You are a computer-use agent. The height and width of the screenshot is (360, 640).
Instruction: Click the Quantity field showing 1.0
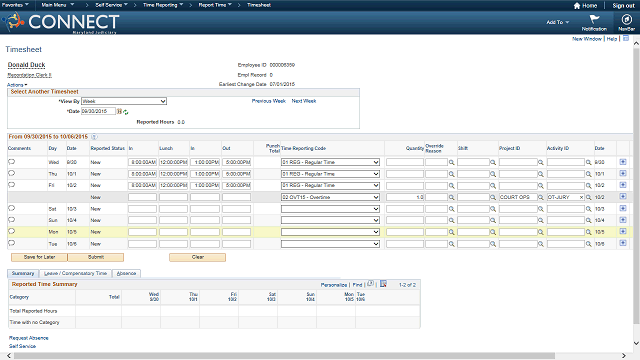pyautogui.click(x=405, y=197)
